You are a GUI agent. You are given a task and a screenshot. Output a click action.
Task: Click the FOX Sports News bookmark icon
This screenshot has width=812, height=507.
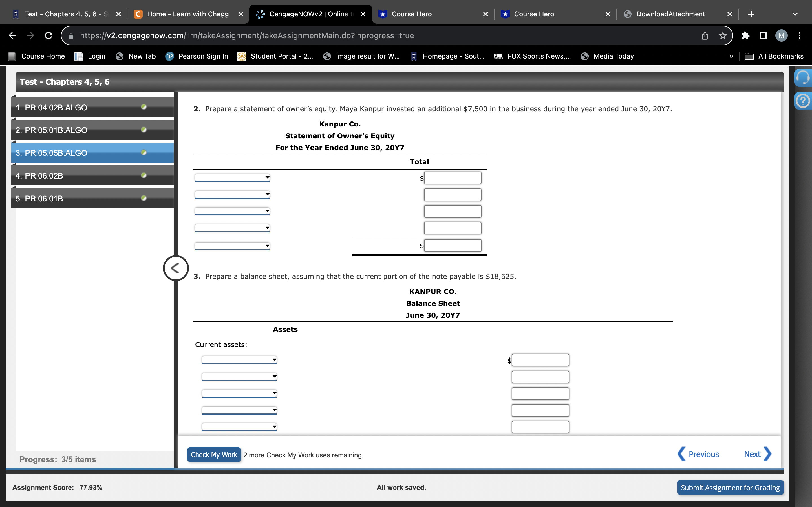(498, 56)
